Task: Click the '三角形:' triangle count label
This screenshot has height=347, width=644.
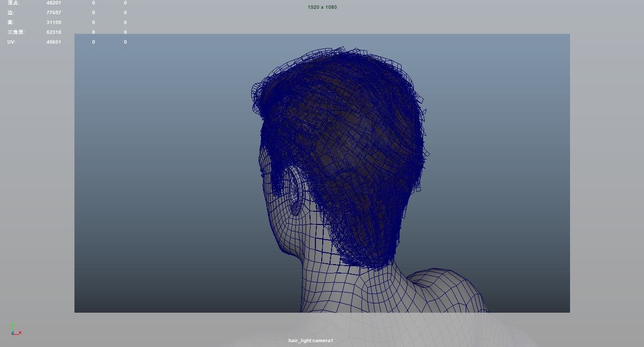Action: [x=16, y=32]
